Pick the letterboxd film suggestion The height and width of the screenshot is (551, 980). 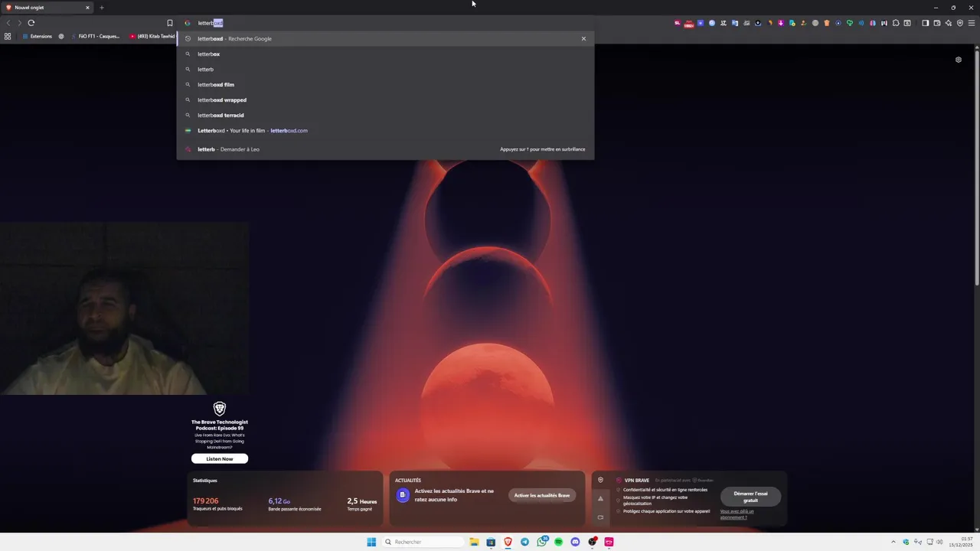[x=385, y=84]
